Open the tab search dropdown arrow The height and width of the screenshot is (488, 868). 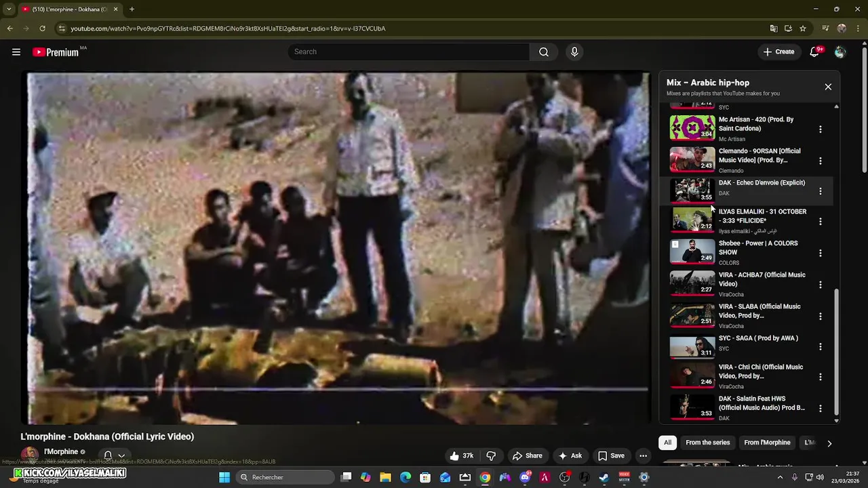(9, 9)
